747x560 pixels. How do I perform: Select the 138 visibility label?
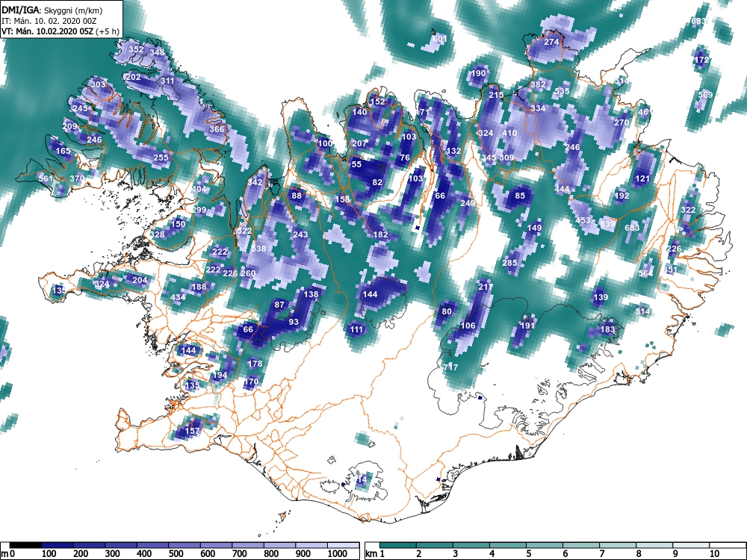pos(311,294)
